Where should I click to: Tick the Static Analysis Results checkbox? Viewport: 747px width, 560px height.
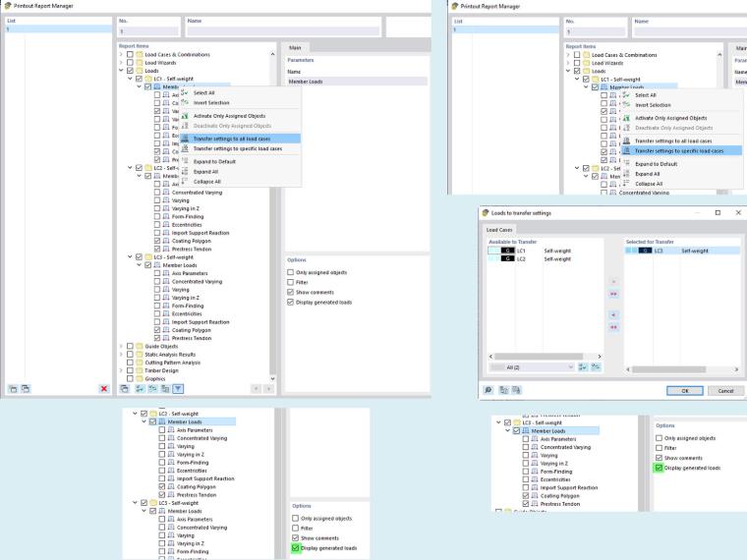point(130,355)
